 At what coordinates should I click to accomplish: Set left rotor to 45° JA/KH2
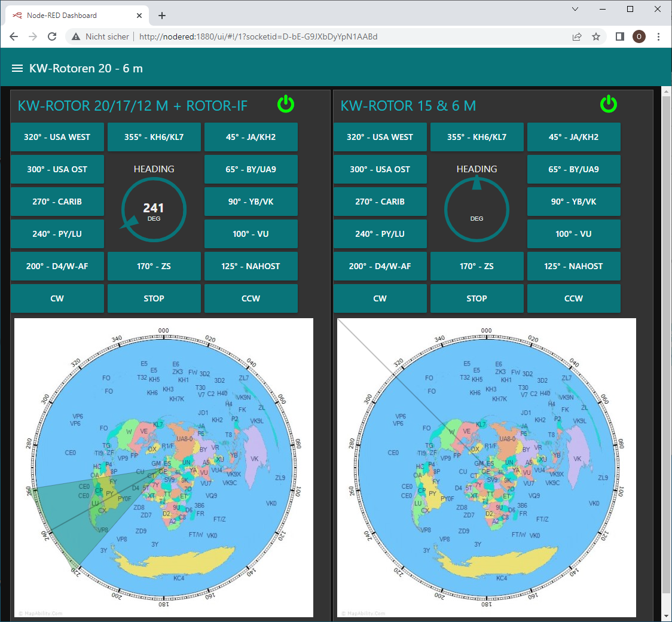point(251,137)
